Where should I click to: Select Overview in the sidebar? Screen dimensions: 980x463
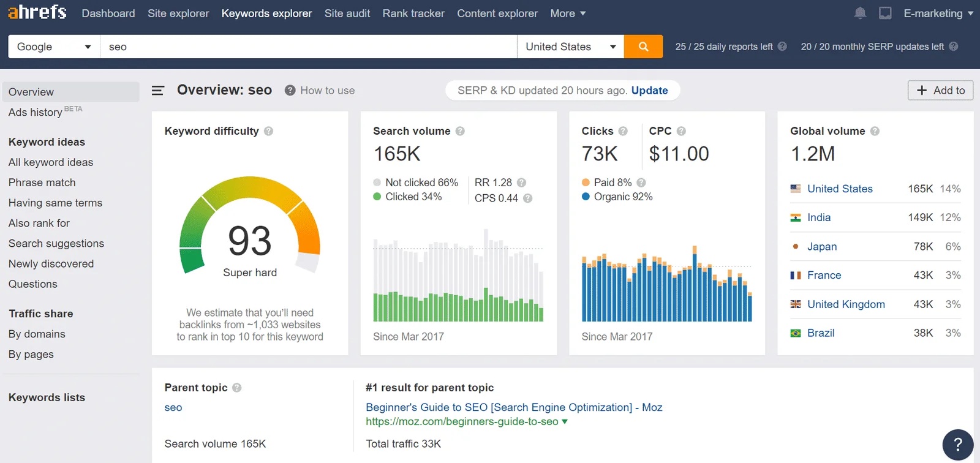click(x=71, y=92)
